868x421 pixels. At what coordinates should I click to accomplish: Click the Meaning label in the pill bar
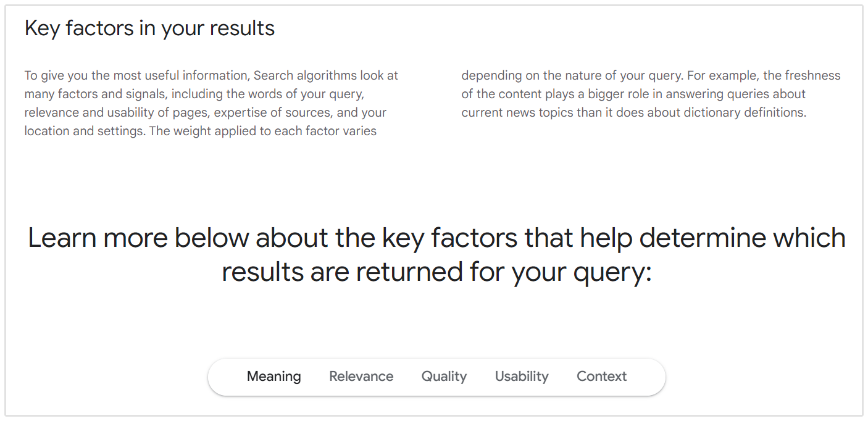click(273, 376)
